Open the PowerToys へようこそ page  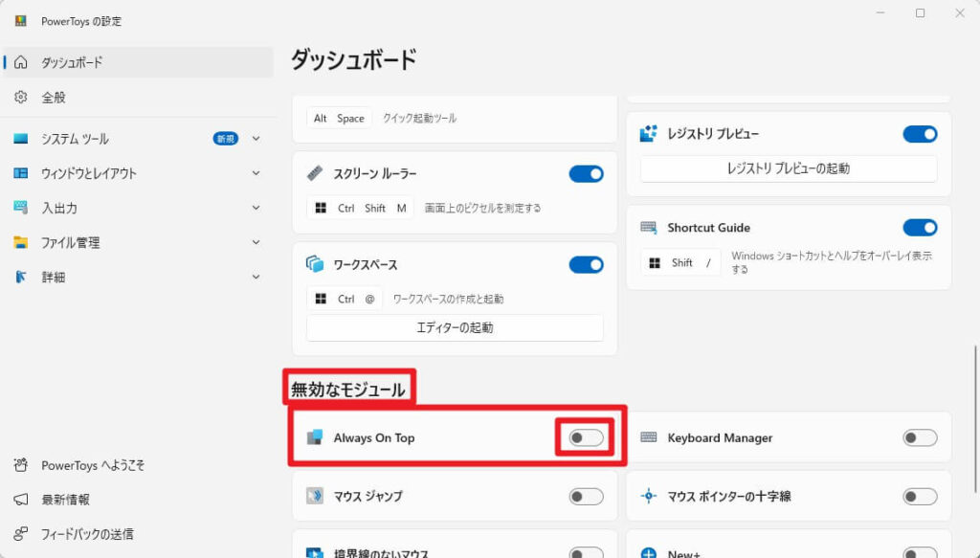tap(138, 465)
